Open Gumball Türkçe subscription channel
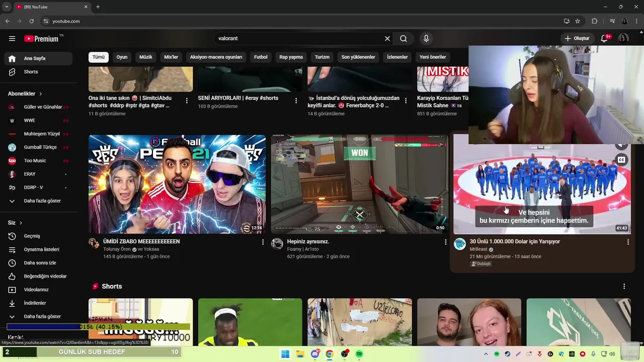The image size is (644, 362). [x=38, y=147]
